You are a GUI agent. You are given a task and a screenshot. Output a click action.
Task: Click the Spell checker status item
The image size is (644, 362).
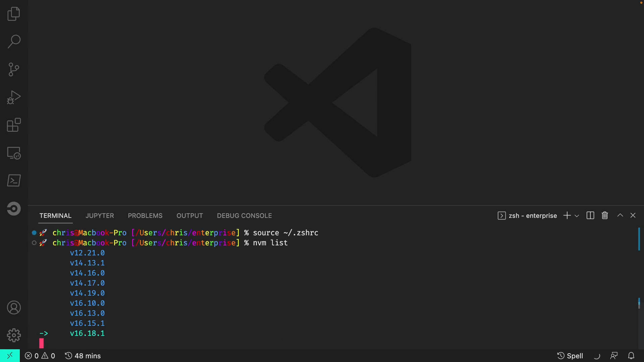point(570,356)
